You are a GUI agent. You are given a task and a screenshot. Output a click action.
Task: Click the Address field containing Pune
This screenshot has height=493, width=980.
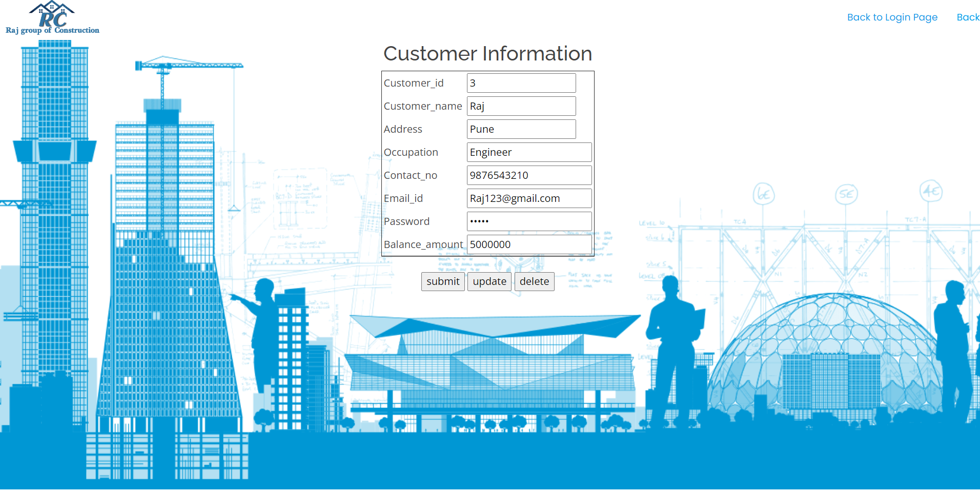pos(521,129)
